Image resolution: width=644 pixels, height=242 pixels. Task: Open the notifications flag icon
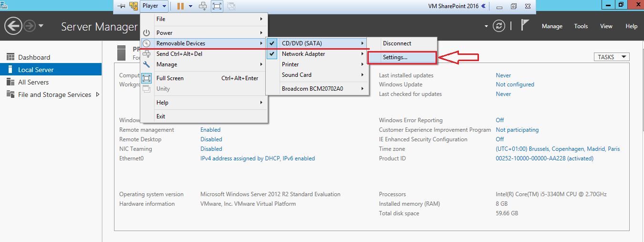[x=525, y=25]
